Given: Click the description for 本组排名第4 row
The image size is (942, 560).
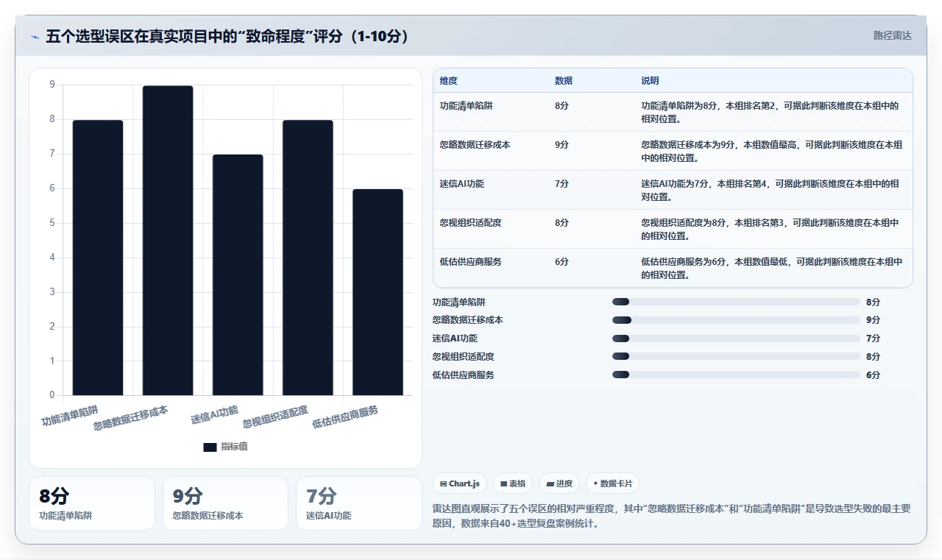Looking at the screenshot, I should [770, 190].
